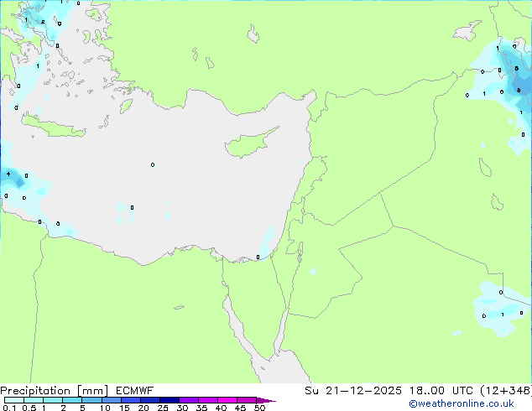Click the above-50 arrow tip of legend

point(266,400)
